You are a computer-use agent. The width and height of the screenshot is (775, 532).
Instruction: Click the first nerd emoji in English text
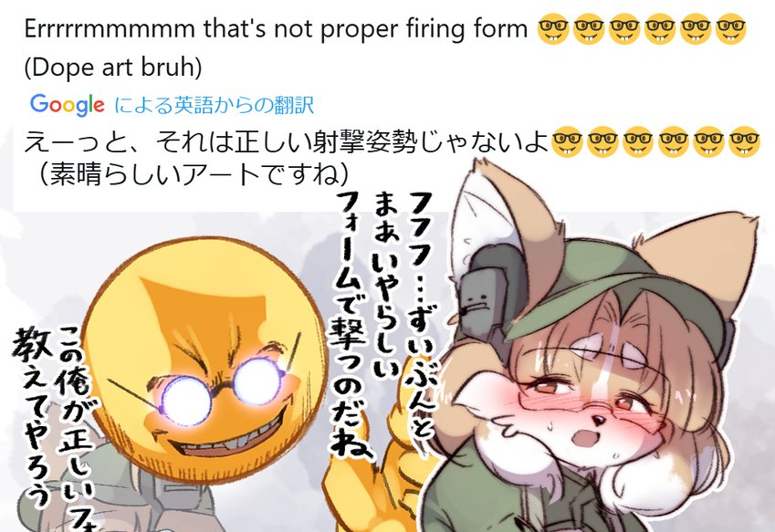point(553,29)
